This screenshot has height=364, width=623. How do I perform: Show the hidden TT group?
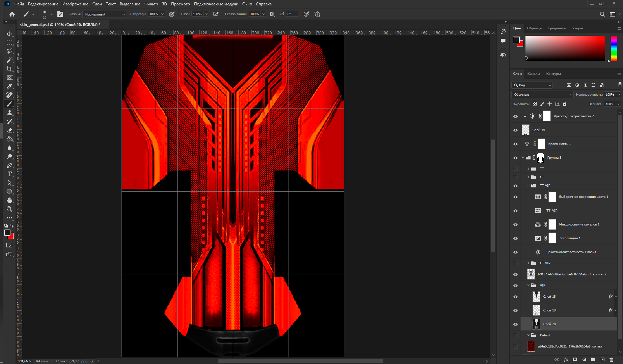[x=515, y=169]
